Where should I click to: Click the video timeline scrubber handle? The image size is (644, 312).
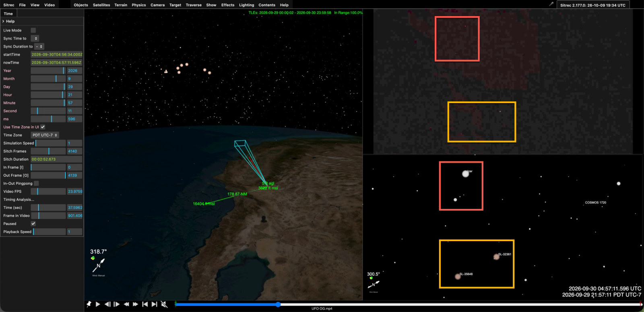278,304
